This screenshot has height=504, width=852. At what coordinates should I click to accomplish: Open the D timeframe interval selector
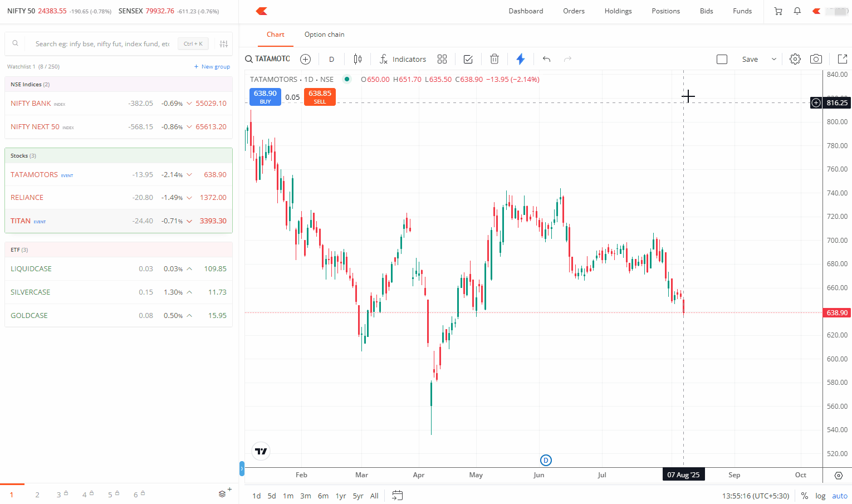[331, 59]
